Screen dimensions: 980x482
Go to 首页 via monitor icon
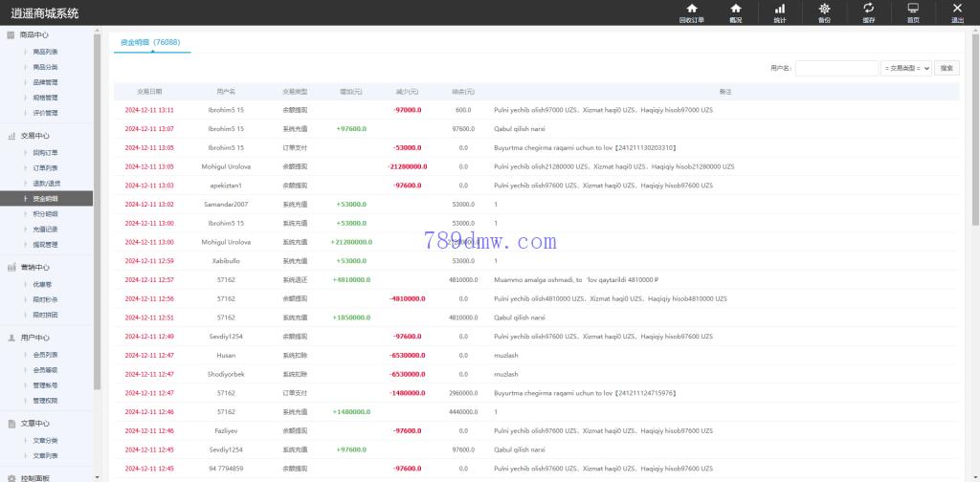pos(913,9)
